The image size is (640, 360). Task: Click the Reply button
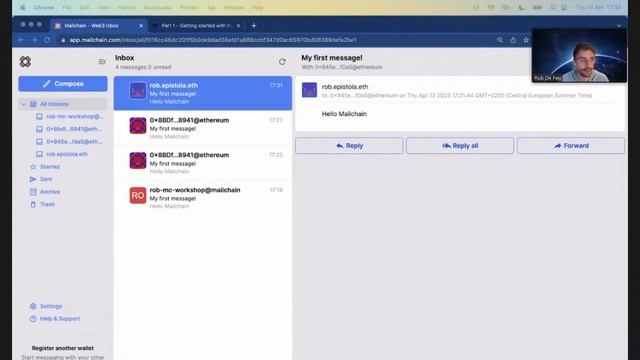[x=349, y=146]
